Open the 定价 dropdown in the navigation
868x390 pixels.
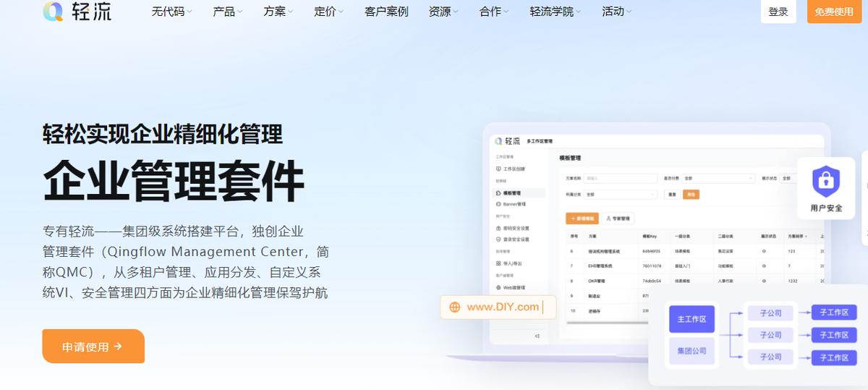pyautogui.click(x=329, y=12)
